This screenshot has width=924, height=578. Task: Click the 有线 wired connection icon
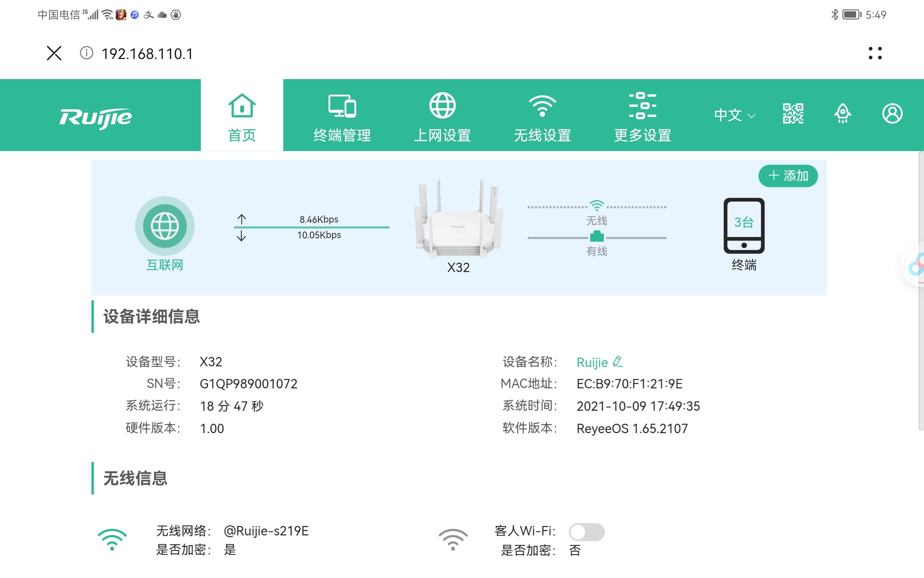[x=597, y=237]
